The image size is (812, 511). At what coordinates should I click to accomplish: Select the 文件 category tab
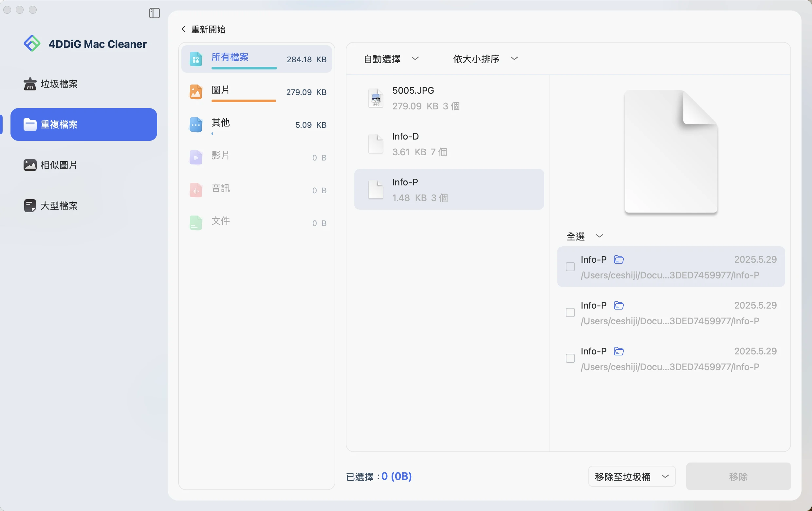coord(257,223)
